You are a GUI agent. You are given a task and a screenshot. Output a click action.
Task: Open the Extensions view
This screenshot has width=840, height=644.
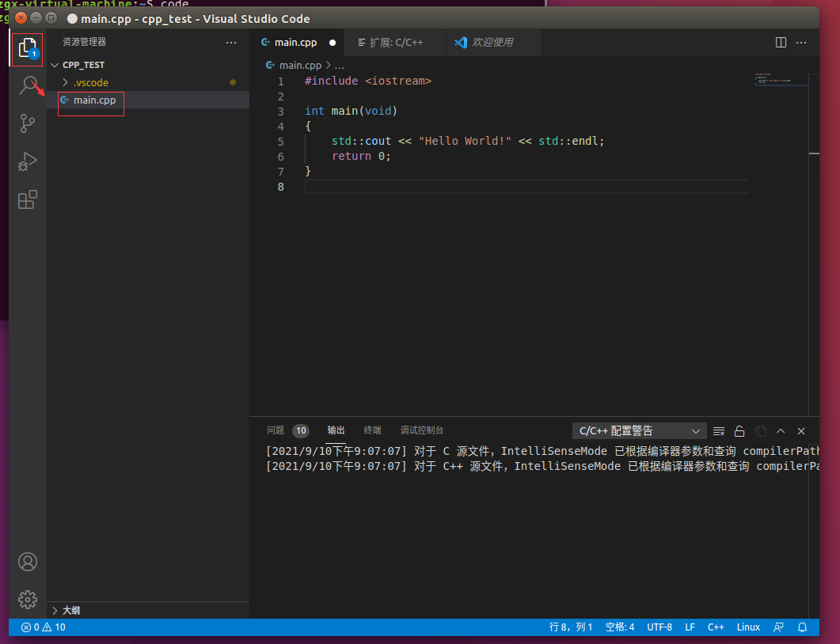(x=28, y=199)
